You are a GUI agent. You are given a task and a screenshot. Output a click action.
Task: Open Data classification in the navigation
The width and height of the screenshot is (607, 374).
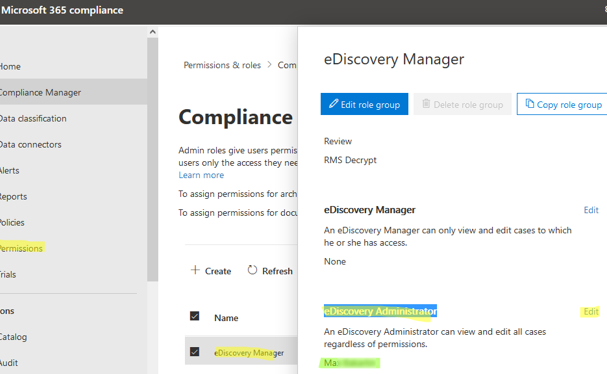click(33, 118)
